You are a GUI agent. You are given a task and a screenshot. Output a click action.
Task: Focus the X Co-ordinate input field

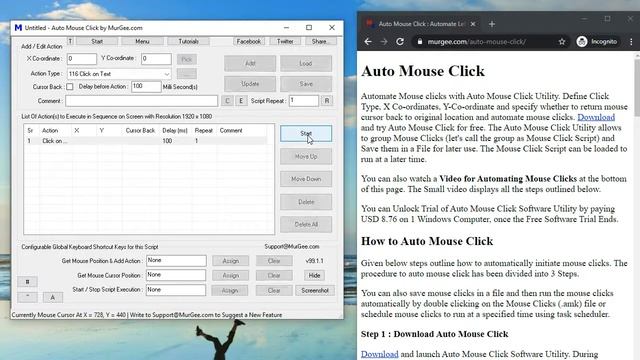pos(82,59)
